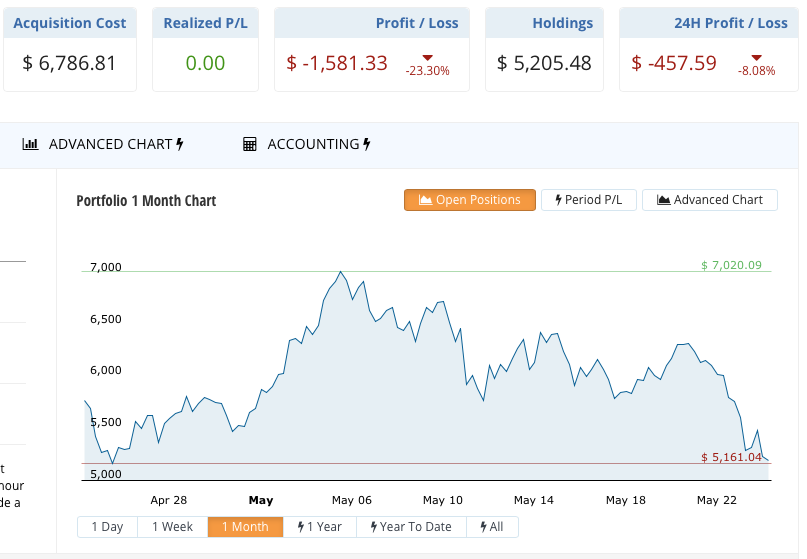Click the $ 7,020.09 high value label
807x559 pixels.
731,265
